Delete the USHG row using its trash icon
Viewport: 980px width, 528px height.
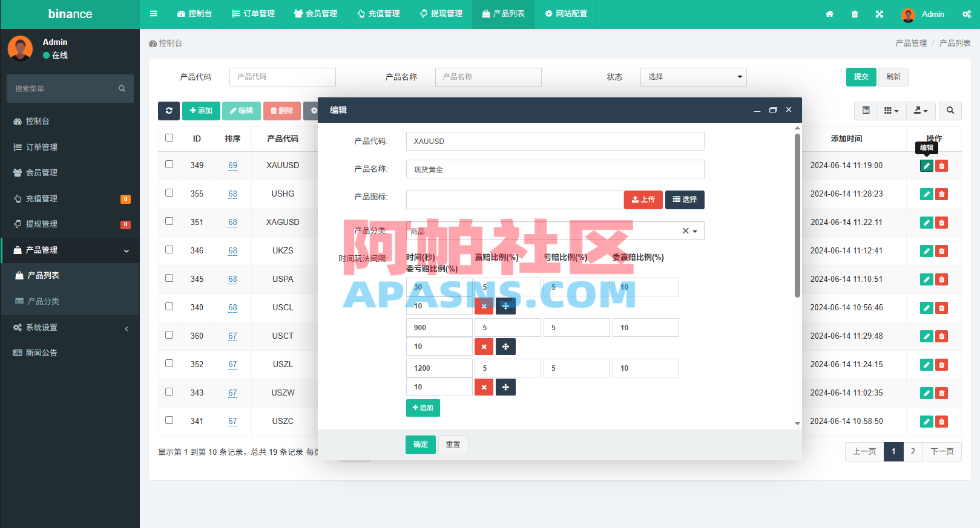point(941,194)
